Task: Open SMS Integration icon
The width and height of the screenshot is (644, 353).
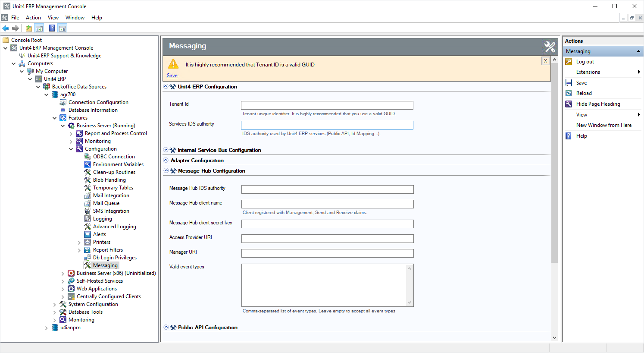Action: coord(88,211)
